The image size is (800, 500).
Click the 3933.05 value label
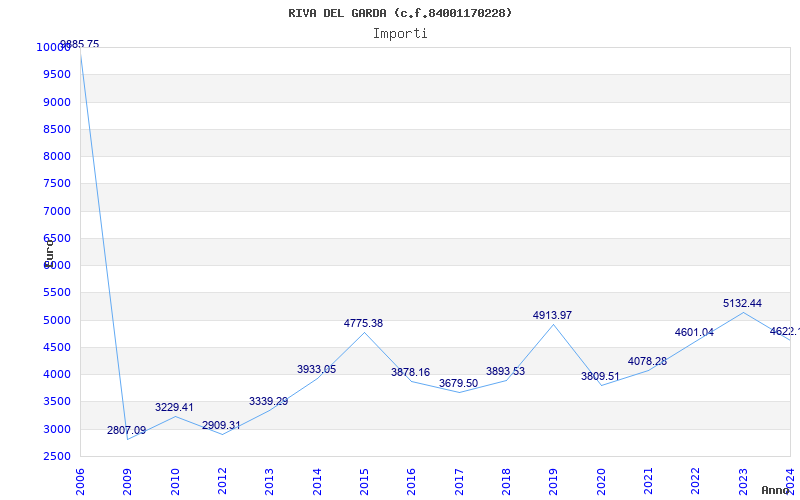point(317,369)
